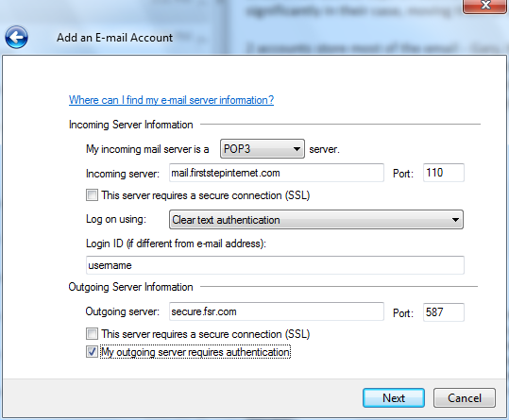Select the outgoing Port field showing 587
509x420 pixels.
coord(444,312)
